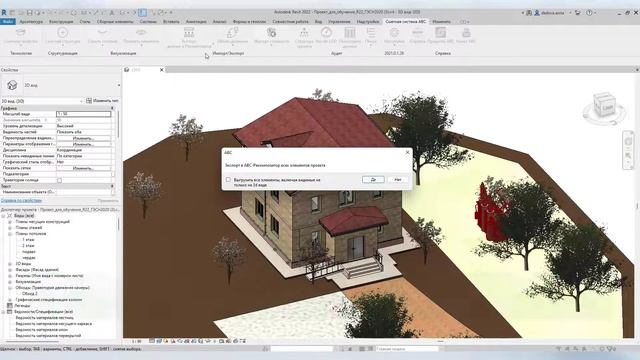Open the 3D вид type selector dropdown

tap(119, 85)
